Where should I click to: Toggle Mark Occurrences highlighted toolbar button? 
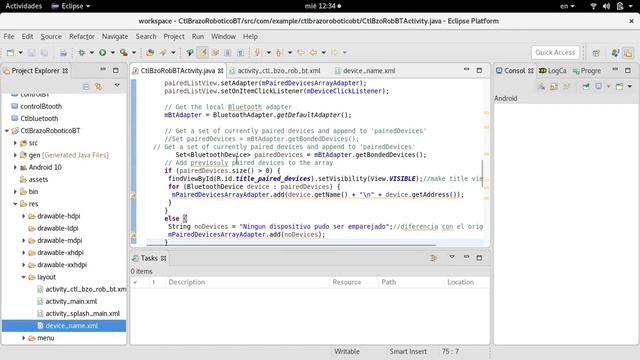tap(202, 53)
